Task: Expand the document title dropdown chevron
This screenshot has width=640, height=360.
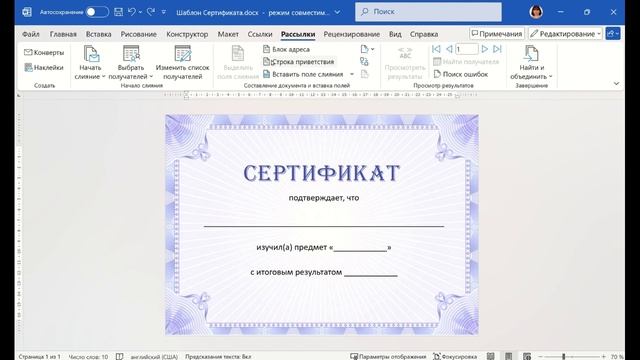Action: tap(338, 12)
